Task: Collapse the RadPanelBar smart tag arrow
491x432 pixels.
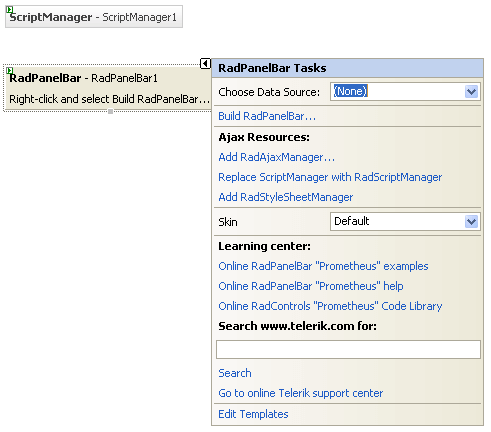Action: click(205, 63)
